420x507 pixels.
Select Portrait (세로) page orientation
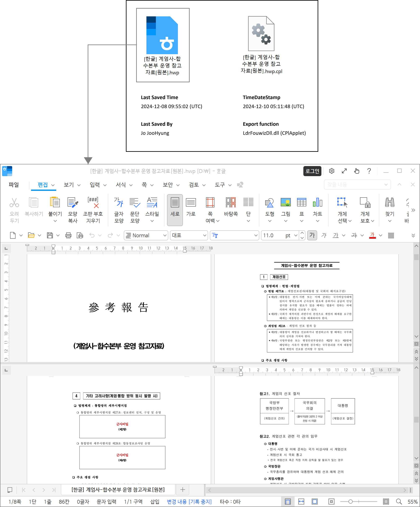tap(175, 210)
